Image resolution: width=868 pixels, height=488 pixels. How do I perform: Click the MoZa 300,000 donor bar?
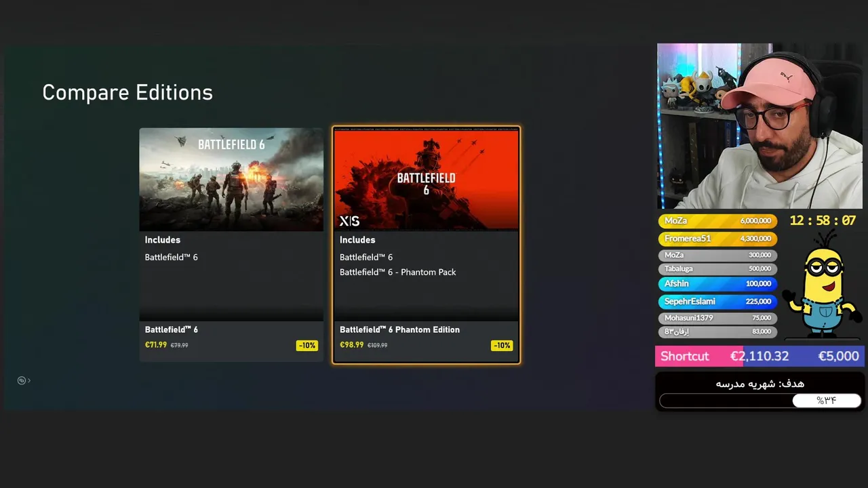pyautogui.click(x=717, y=255)
